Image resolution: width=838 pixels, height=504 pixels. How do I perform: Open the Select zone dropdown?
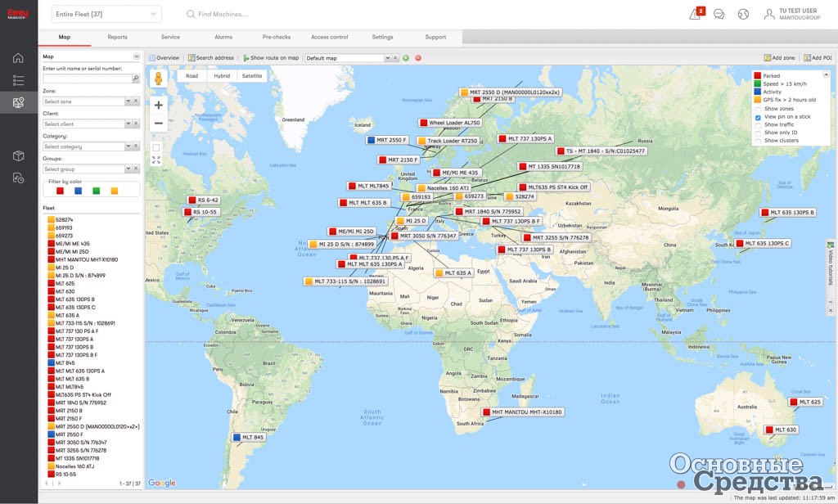(x=128, y=101)
